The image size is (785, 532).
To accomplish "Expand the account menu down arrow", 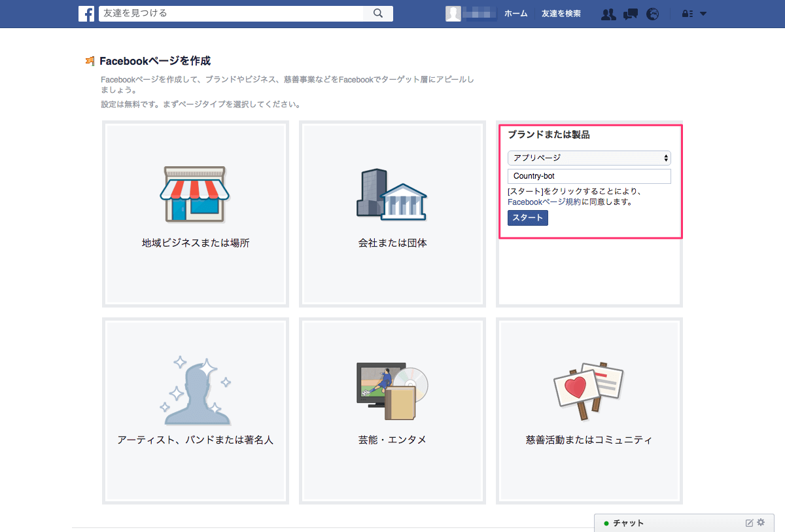I will coord(703,14).
